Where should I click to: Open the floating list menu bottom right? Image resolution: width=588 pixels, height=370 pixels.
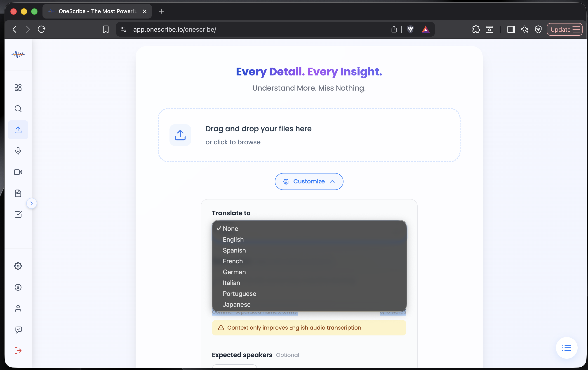pyautogui.click(x=567, y=348)
